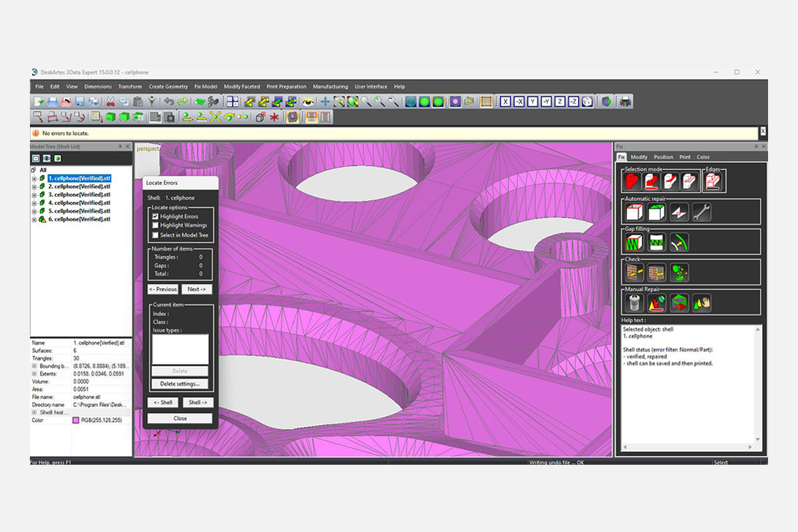Click the Delete settings... button
798x532 pixels.
[180, 384]
